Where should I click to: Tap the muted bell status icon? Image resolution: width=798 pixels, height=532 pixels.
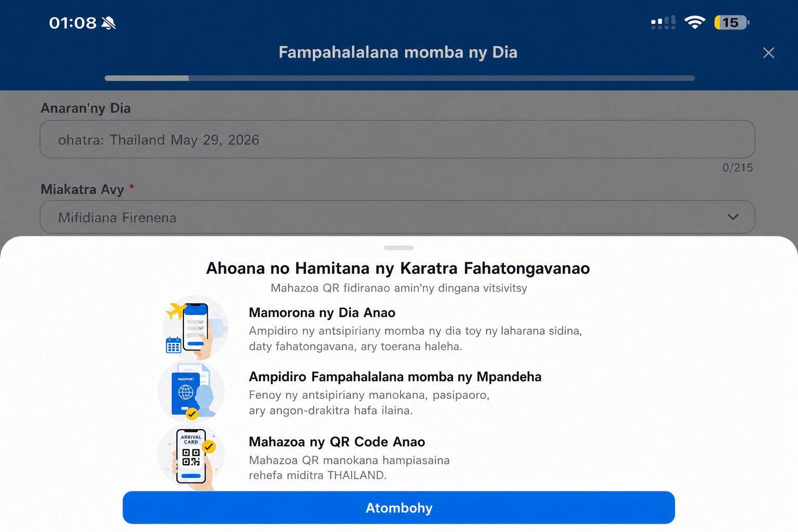coord(109,23)
